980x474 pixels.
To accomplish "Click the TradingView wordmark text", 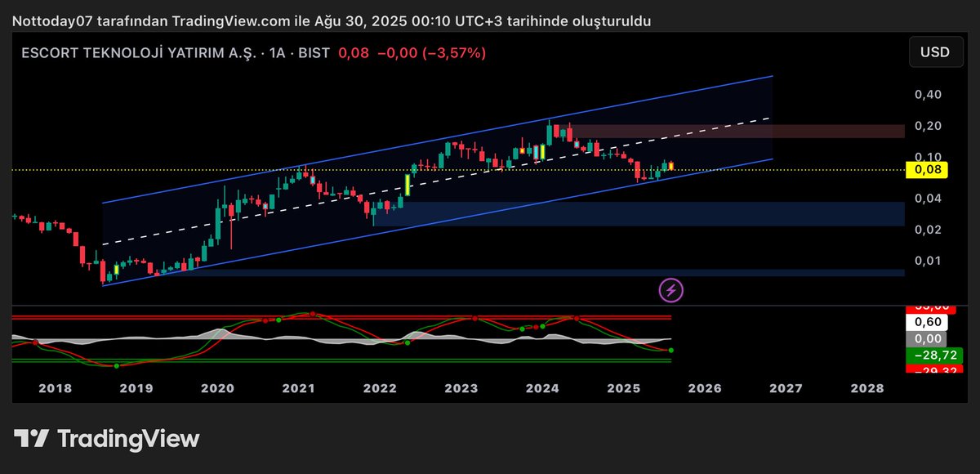I will click(128, 439).
